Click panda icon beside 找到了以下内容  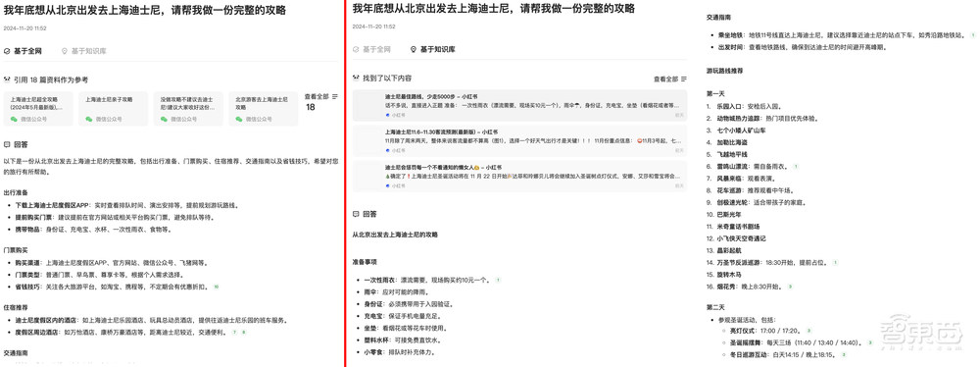pyautogui.click(x=357, y=79)
